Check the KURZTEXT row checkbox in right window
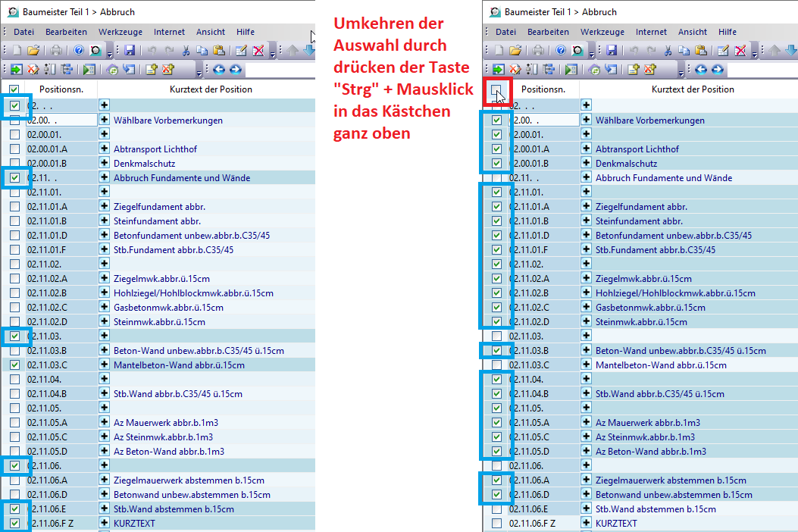 pos(497,524)
